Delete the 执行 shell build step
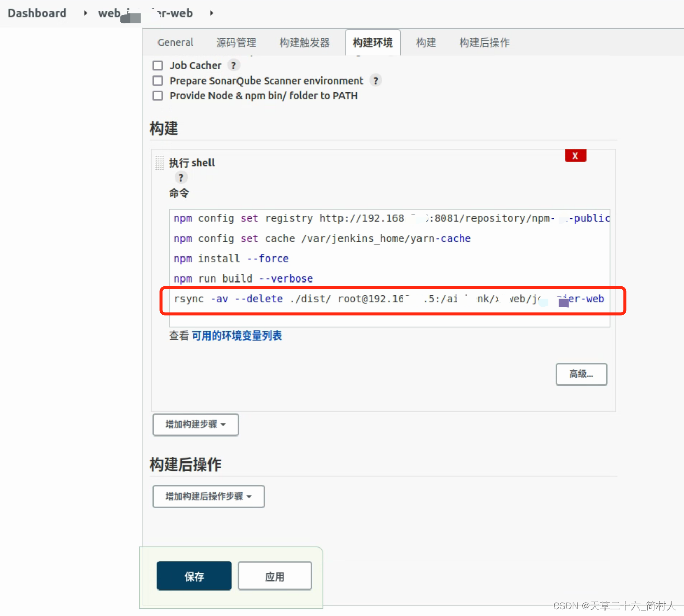The image size is (684, 616). [575, 156]
